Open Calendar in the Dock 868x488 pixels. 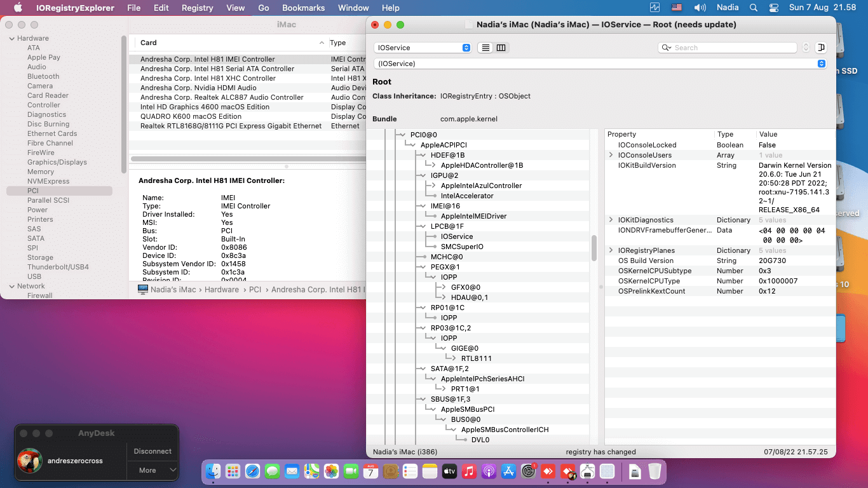pyautogui.click(x=370, y=471)
